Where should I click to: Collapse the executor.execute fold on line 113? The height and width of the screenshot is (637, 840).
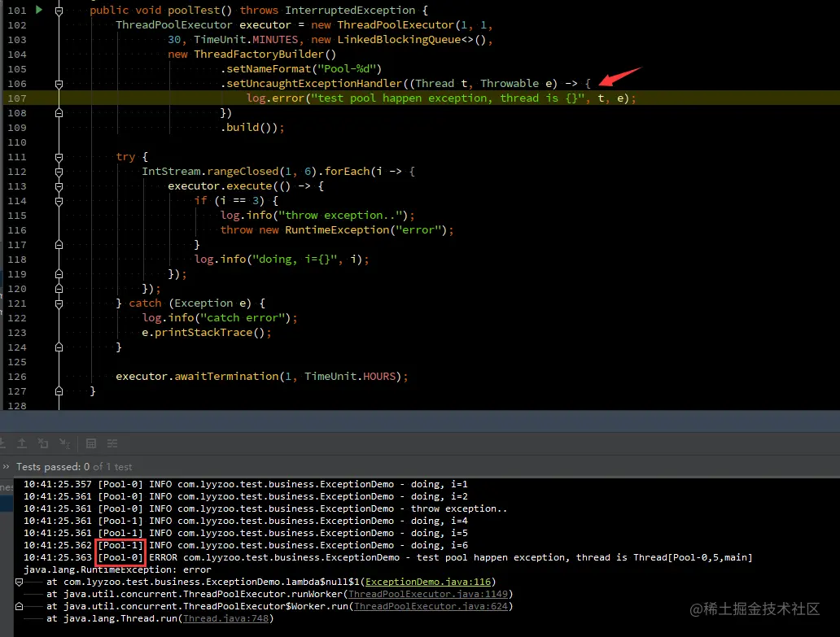point(59,187)
